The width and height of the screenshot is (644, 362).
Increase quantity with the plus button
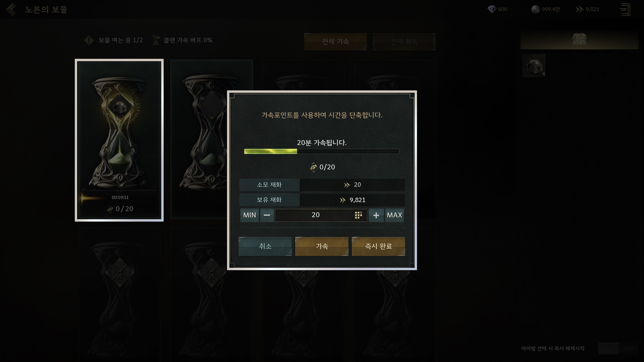(x=376, y=215)
